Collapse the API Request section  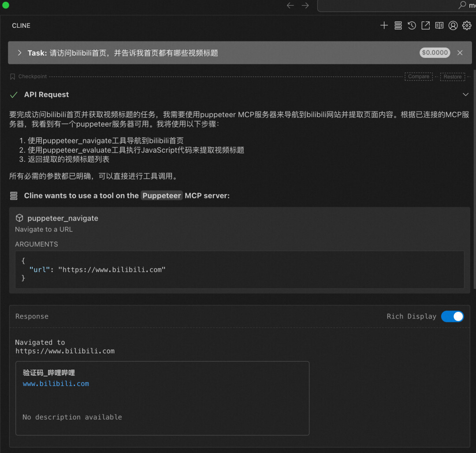pyautogui.click(x=465, y=94)
